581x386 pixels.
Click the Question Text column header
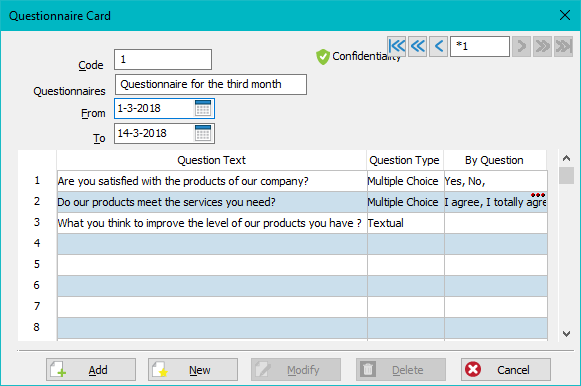tap(212, 160)
